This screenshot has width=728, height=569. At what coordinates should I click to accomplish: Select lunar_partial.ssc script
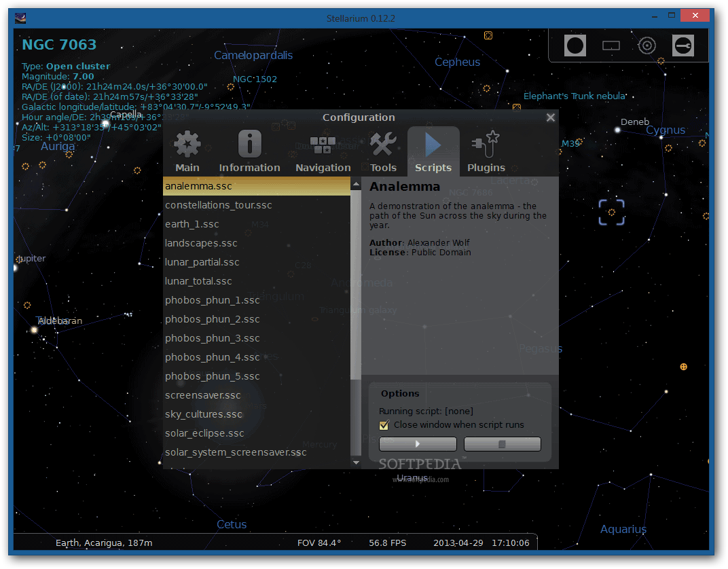(257, 262)
